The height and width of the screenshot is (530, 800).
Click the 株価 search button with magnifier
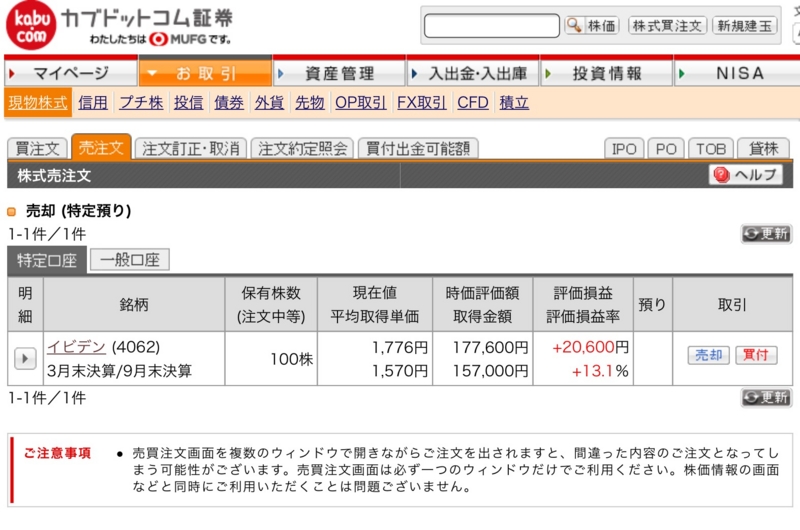(x=592, y=26)
